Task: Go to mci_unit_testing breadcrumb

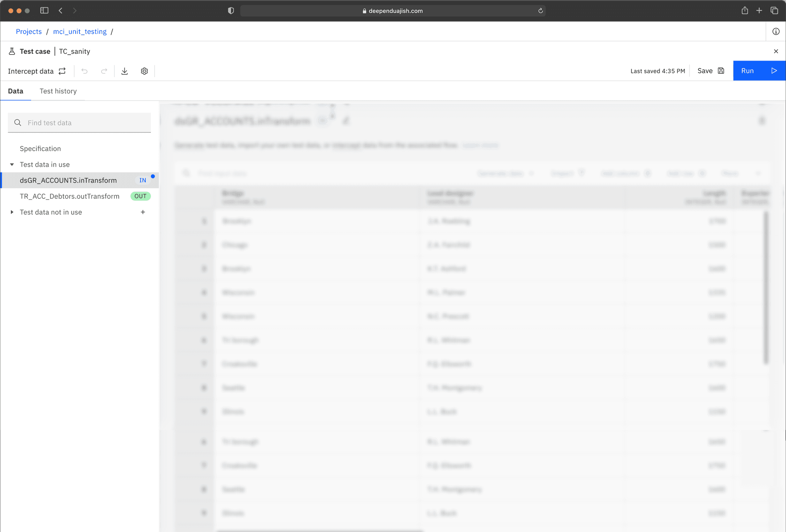Action: [80, 31]
